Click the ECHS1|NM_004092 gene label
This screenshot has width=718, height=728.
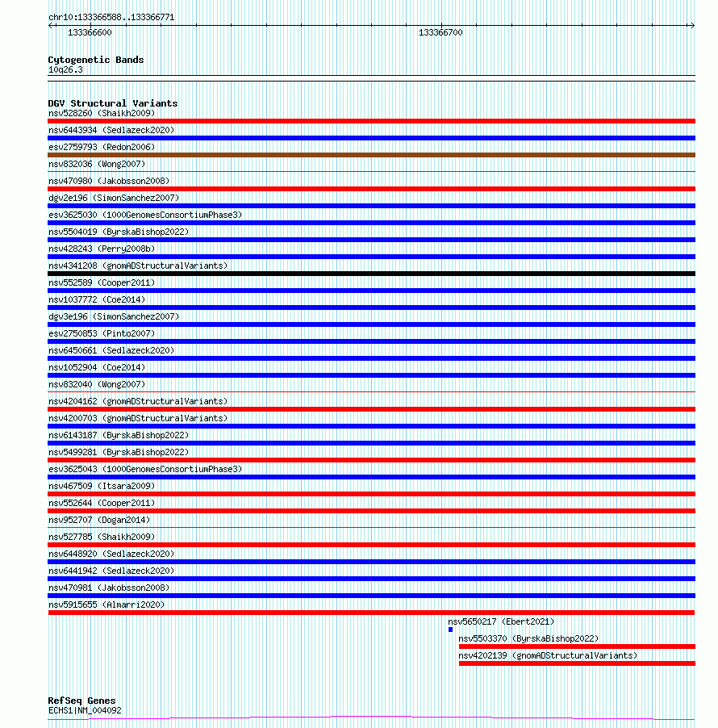click(x=85, y=710)
